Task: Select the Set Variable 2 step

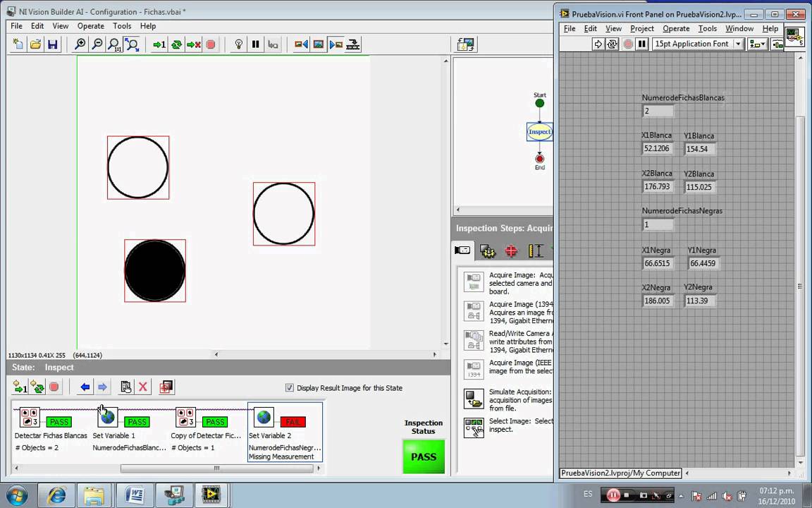Action: (285, 432)
